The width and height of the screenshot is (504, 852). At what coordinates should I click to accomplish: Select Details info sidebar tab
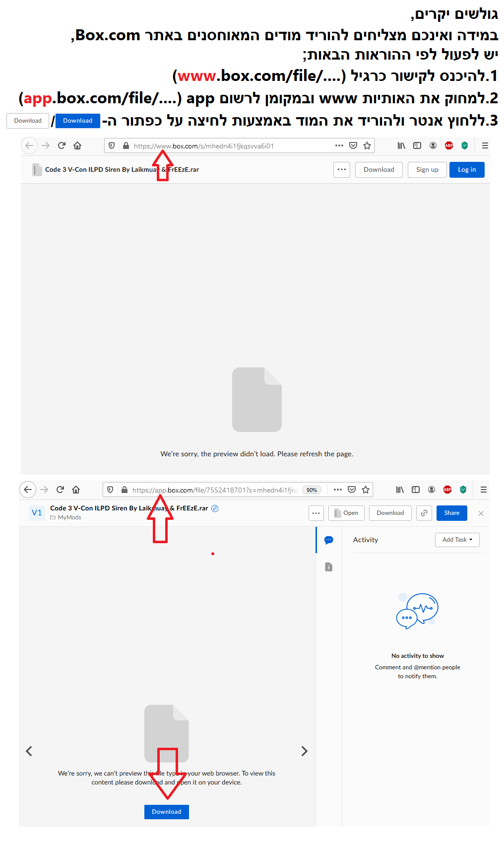point(328,567)
